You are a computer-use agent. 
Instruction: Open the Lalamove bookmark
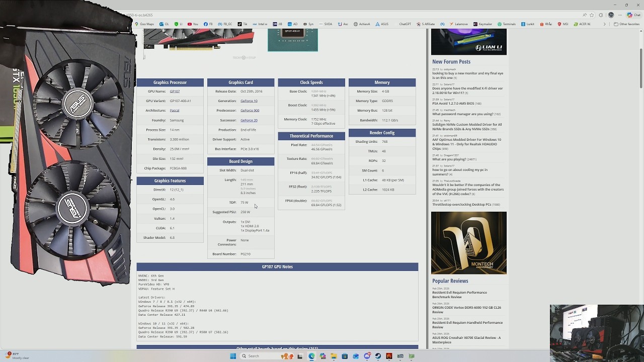click(458, 24)
